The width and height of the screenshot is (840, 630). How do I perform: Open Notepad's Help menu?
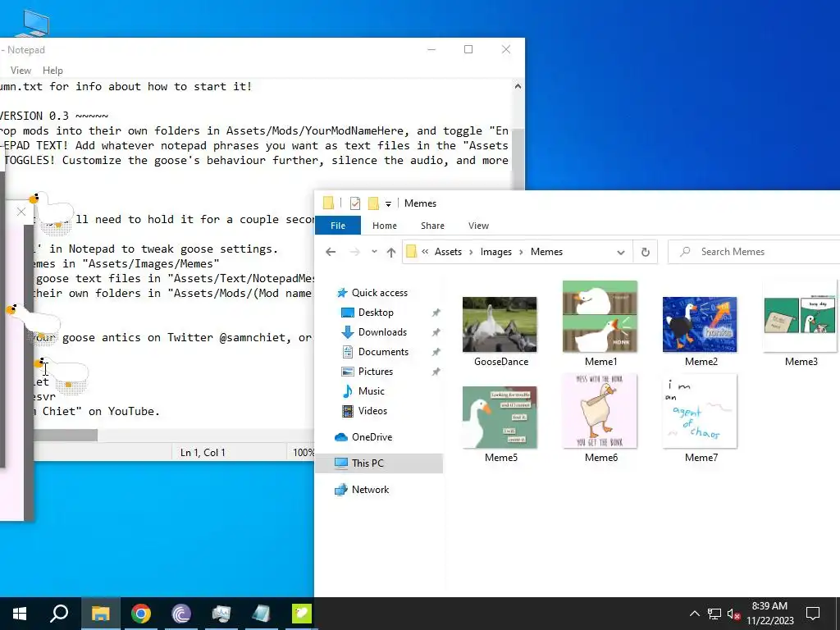click(52, 71)
